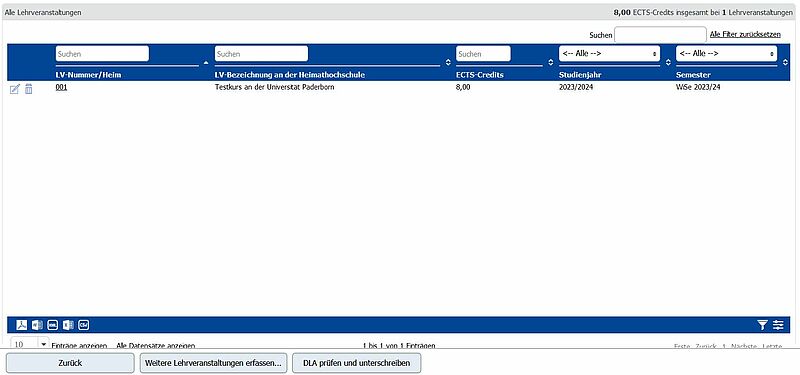Sort by LV-Nummer/Heim column arrow

[206, 63]
